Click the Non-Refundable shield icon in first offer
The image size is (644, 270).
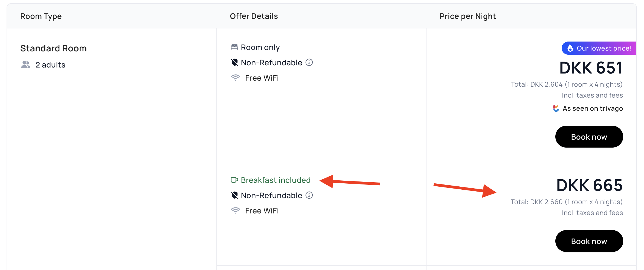(234, 63)
